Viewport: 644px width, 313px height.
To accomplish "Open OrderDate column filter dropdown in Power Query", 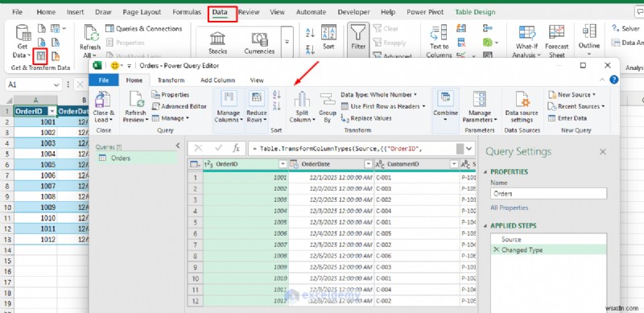I will tap(369, 164).
